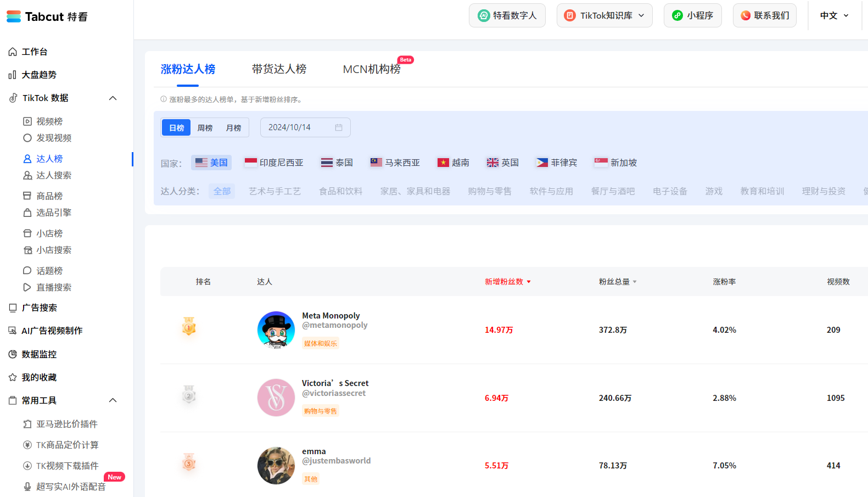Click the 视频榜 play icon

(27, 121)
